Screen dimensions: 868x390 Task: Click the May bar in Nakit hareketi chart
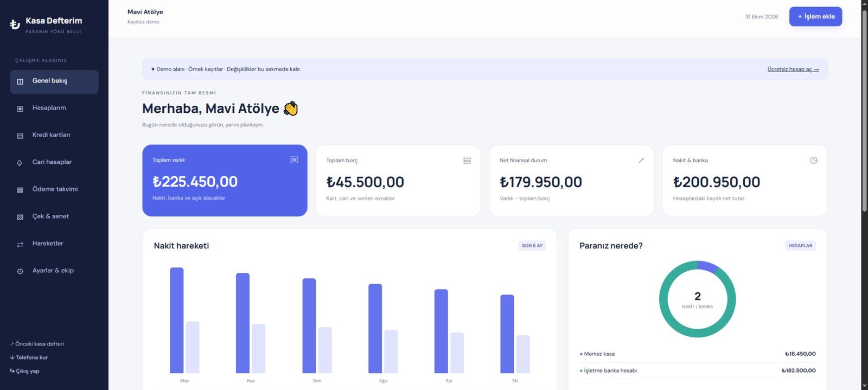point(177,320)
